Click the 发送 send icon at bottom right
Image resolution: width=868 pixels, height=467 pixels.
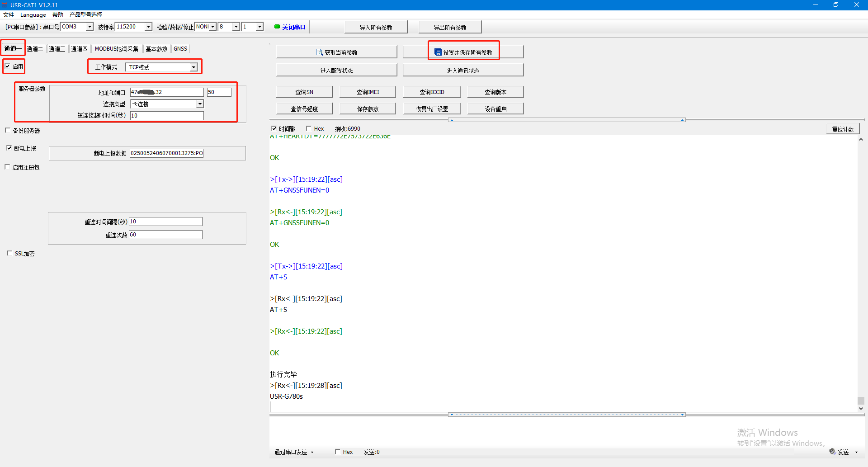(832, 452)
